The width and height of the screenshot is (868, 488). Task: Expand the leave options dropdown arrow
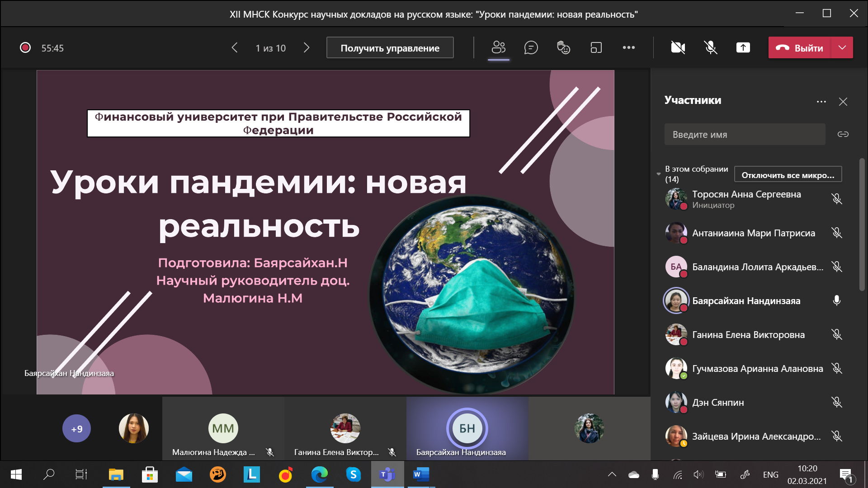[x=842, y=47]
